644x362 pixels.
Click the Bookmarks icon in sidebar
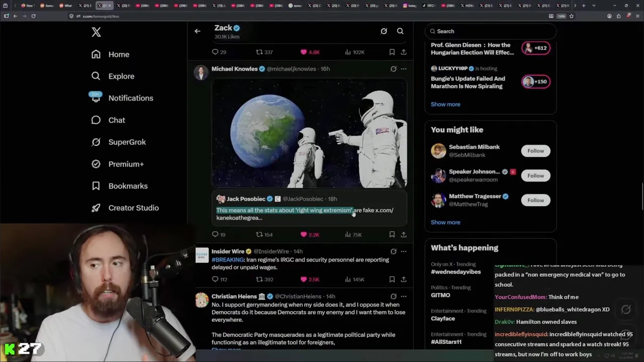(x=96, y=186)
